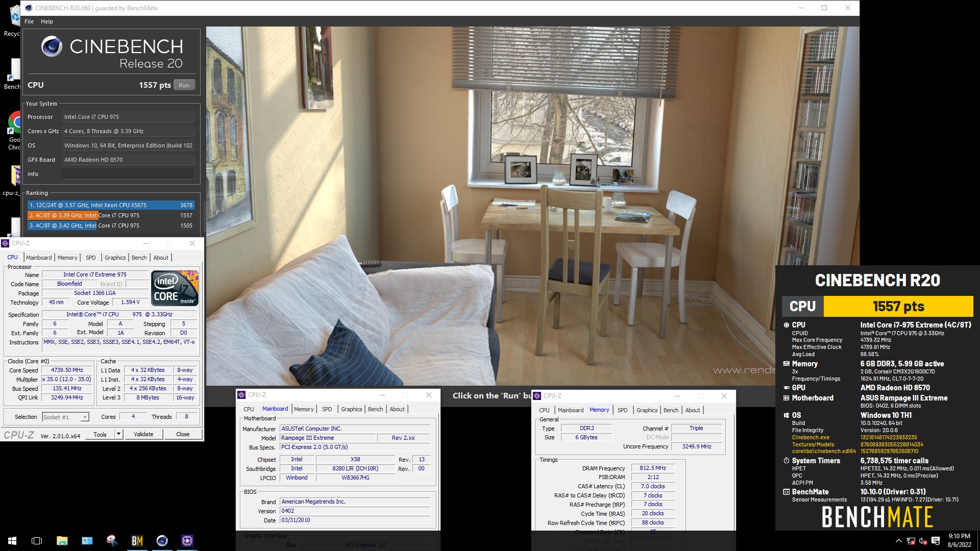The height and width of the screenshot is (551, 980).
Task: Open the BenchMate desktop shortcut
Action: [x=13, y=74]
